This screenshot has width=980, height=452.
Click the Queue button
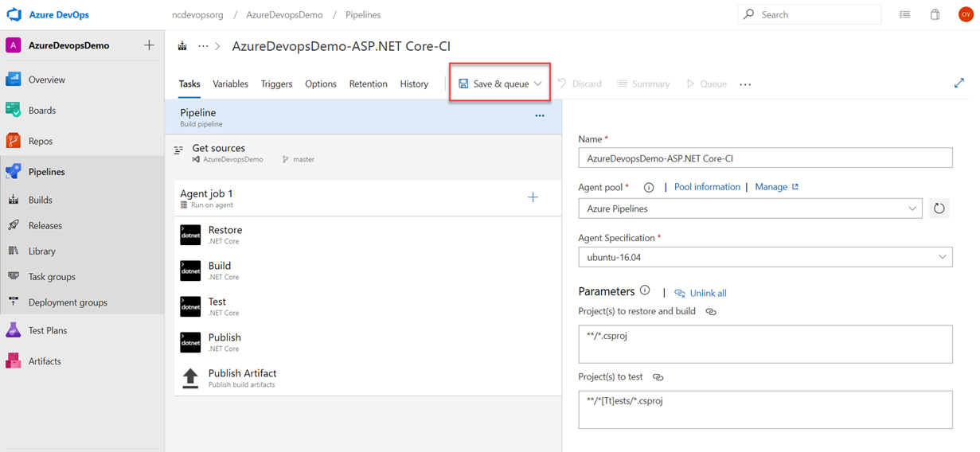pyautogui.click(x=706, y=84)
